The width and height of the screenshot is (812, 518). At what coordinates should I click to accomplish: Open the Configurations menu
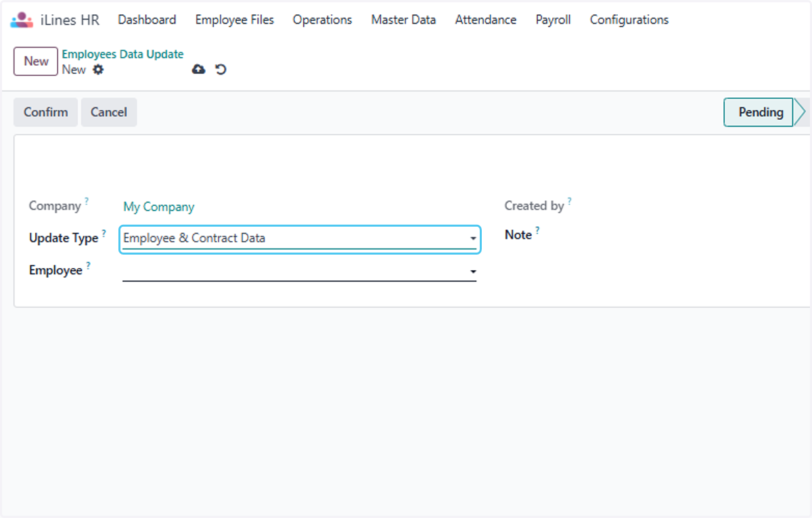tap(629, 20)
